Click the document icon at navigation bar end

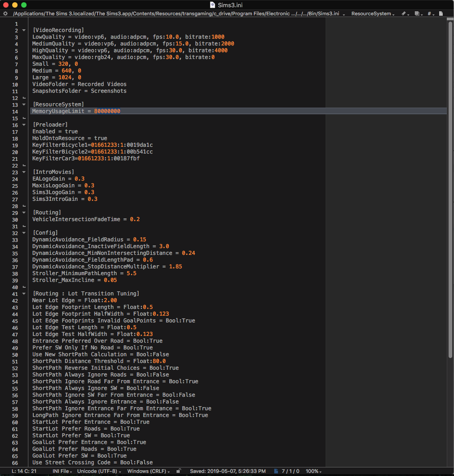point(441,14)
